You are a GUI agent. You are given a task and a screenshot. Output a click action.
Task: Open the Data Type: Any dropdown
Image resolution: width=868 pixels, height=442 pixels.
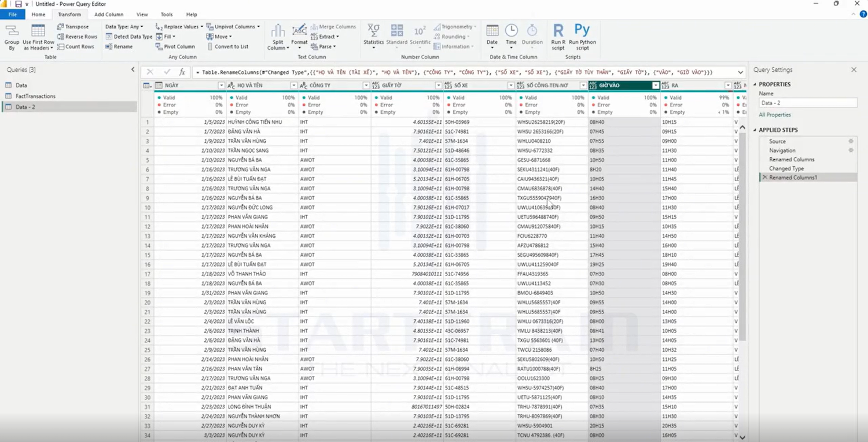click(124, 27)
